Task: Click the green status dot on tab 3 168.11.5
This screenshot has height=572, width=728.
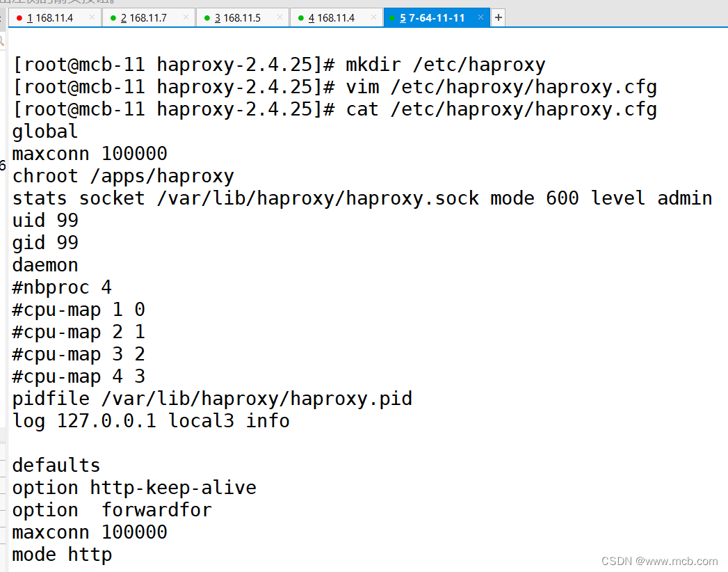Action: point(206,17)
